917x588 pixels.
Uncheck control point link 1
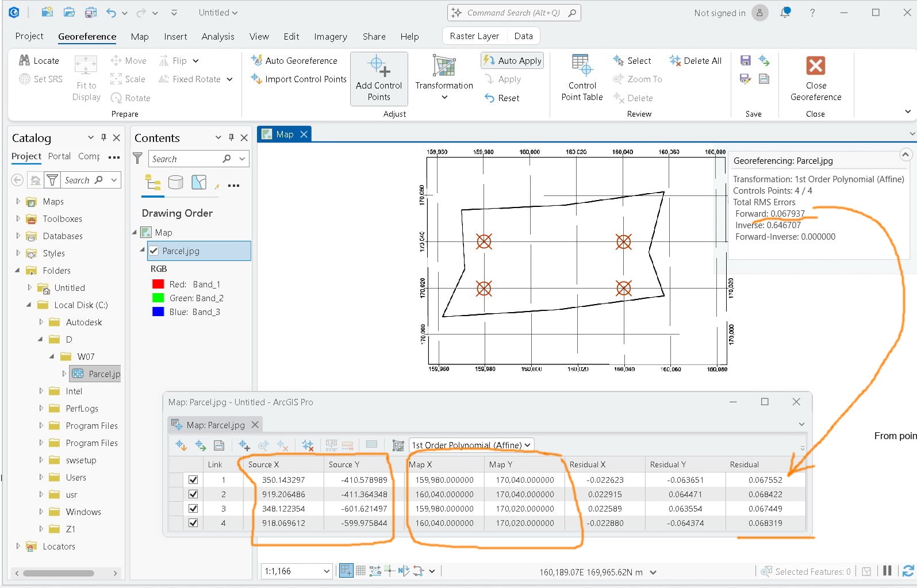pos(193,479)
